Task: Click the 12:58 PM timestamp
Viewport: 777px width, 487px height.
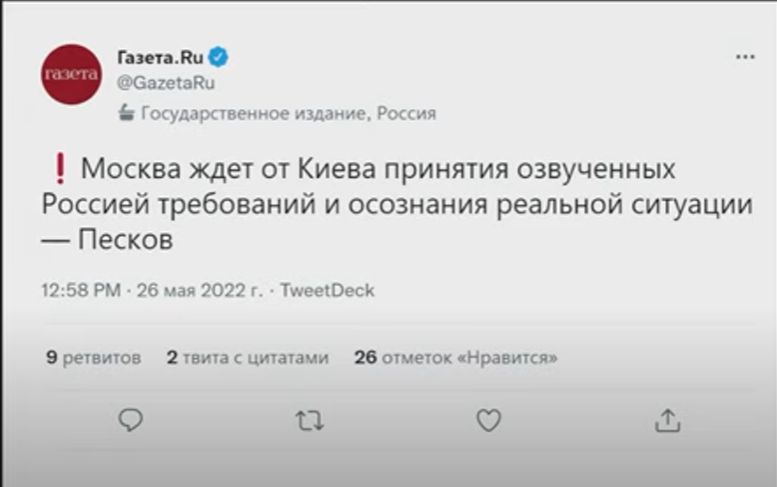Action: (81, 291)
